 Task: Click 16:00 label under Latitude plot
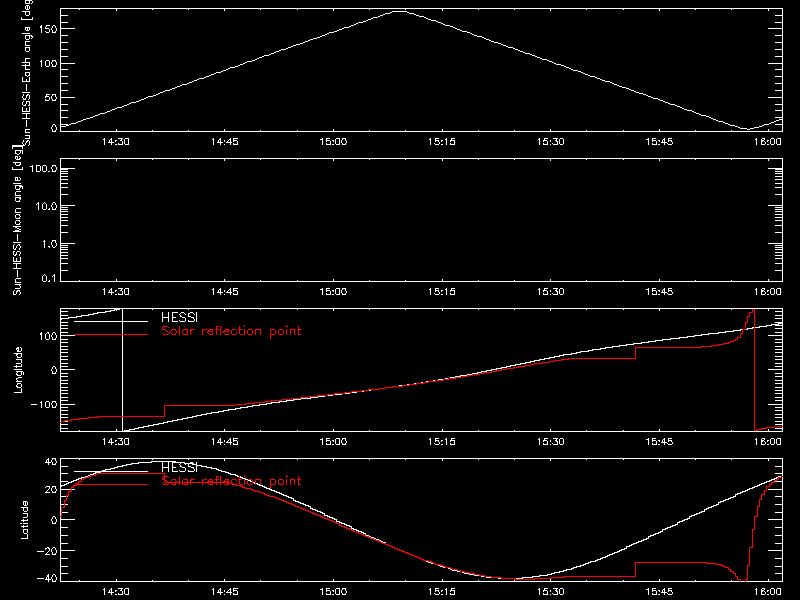point(768,592)
